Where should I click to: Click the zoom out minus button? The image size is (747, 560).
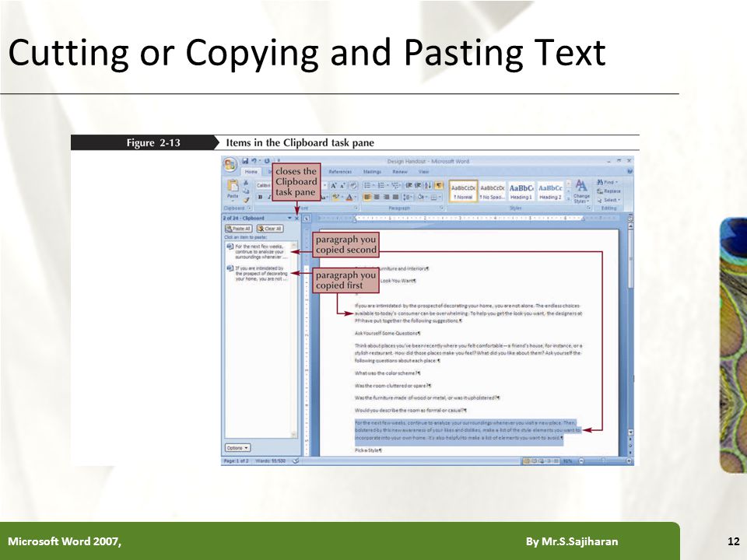point(581,461)
